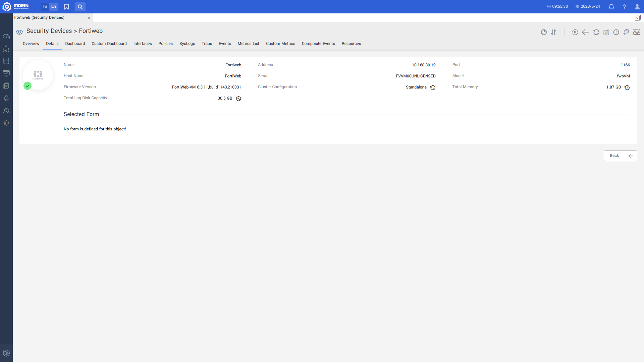Open the Custom Dashboard tab
This screenshot has height=362, width=644.
pos(109,44)
